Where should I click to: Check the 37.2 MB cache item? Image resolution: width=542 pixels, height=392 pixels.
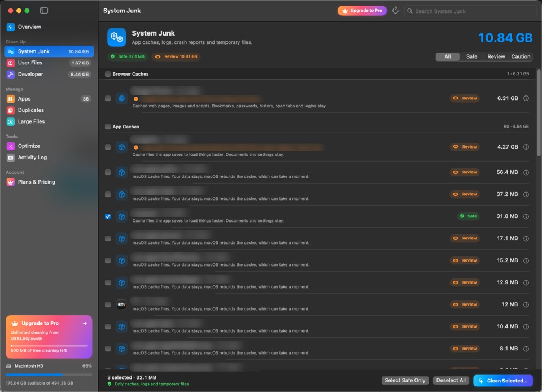tap(108, 194)
